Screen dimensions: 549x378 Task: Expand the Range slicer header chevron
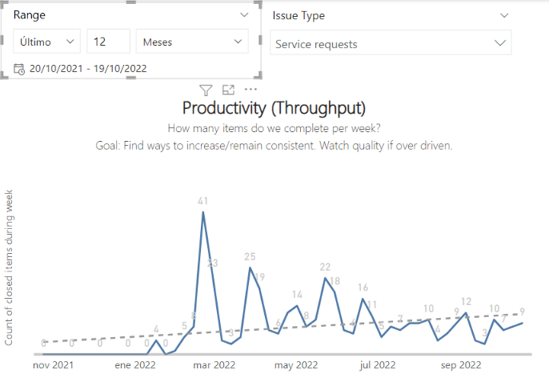[244, 15]
